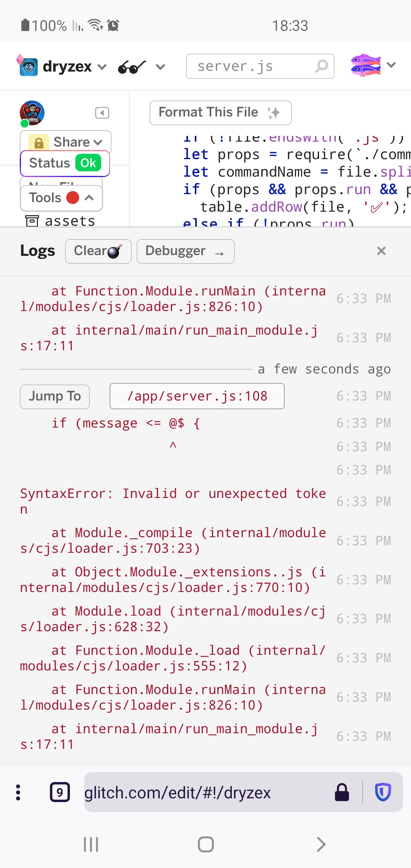Click the user profile avatar in sidebar
The image size is (411, 868).
pos(32,113)
